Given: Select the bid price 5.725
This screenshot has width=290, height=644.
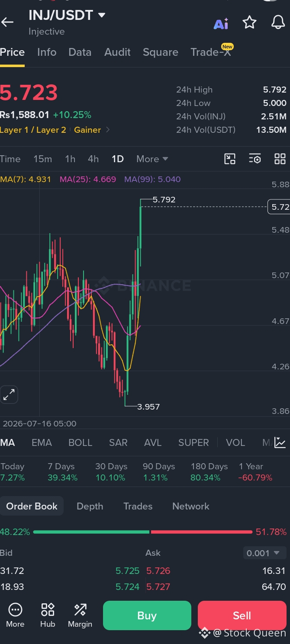Looking at the screenshot, I should click(127, 571).
